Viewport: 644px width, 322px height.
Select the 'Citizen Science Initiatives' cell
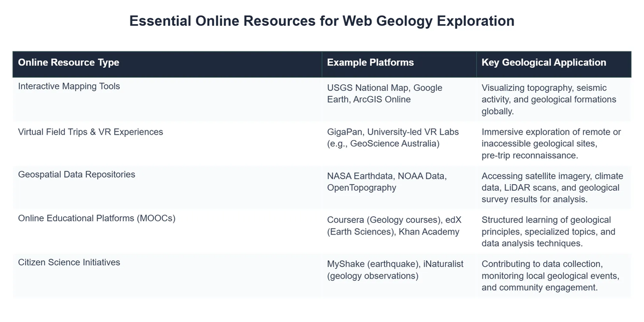point(167,275)
